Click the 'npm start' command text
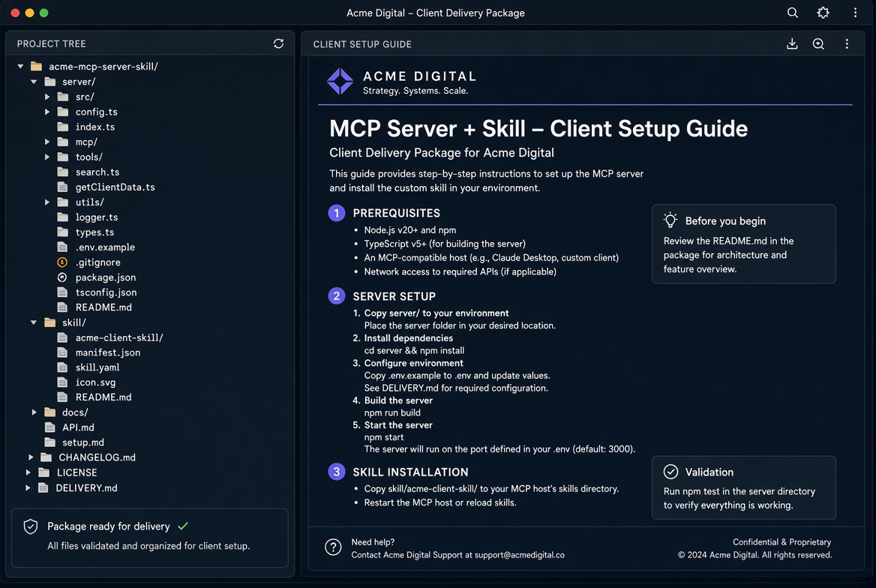This screenshot has width=876, height=588. point(384,437)
